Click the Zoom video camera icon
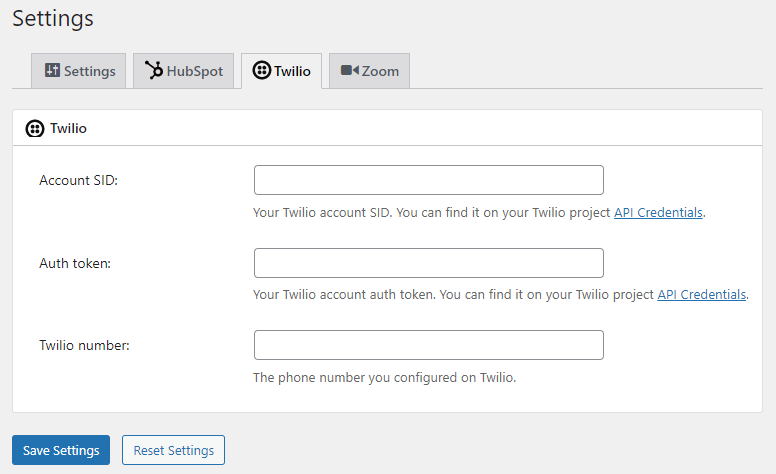 click(x=350, y=71)
